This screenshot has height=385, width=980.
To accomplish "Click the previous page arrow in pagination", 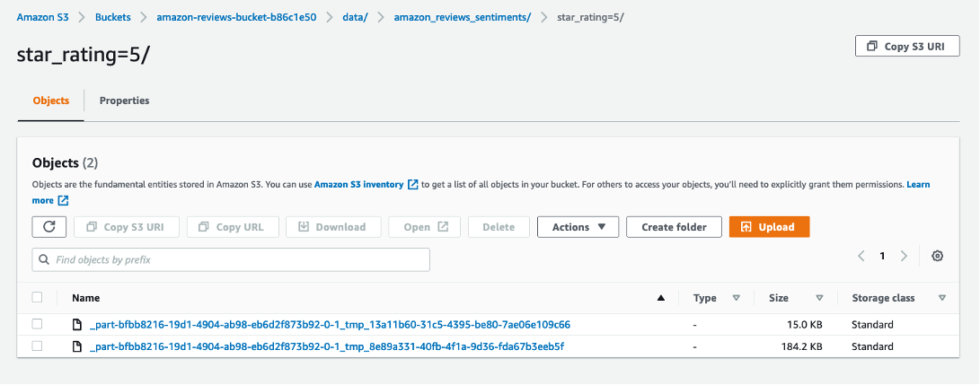I will (861, 256).
